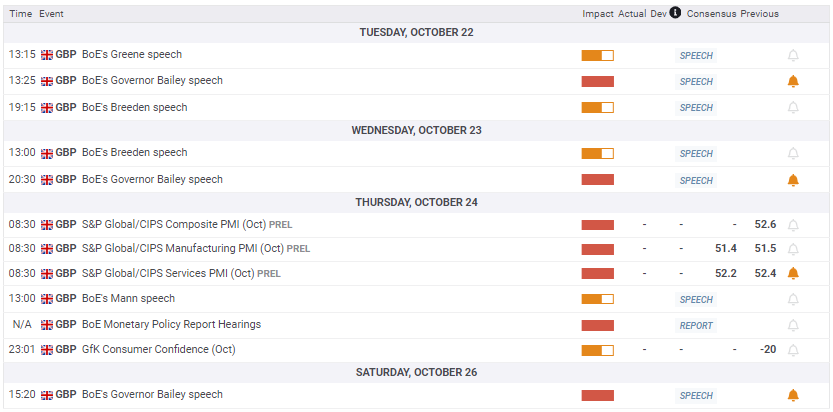Click red impact bar on Composite PMI row
833x412 pixels.
[x=597, y=225]
